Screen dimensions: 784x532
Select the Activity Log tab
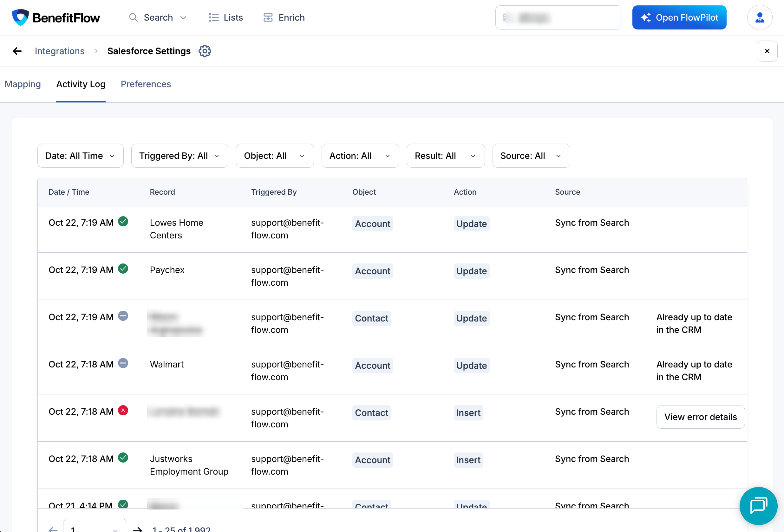[81, 84]
